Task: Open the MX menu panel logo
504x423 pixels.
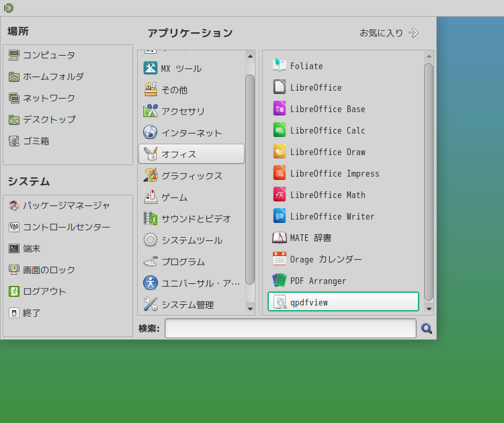Action: point(9,7)
